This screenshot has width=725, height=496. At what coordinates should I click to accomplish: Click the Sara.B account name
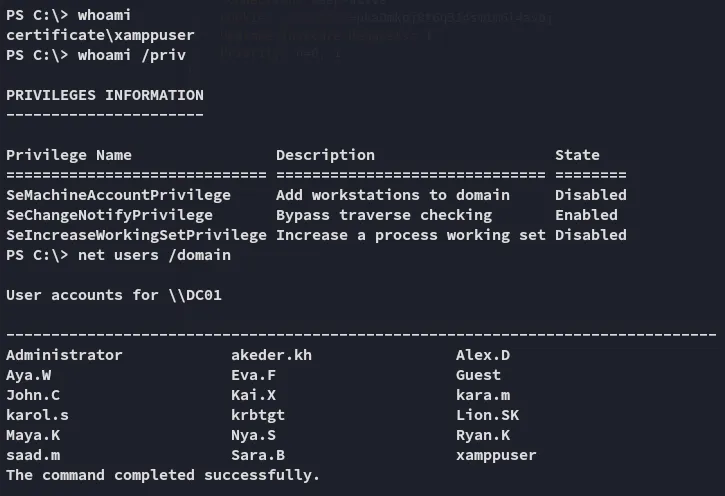[x=258, y=455]
